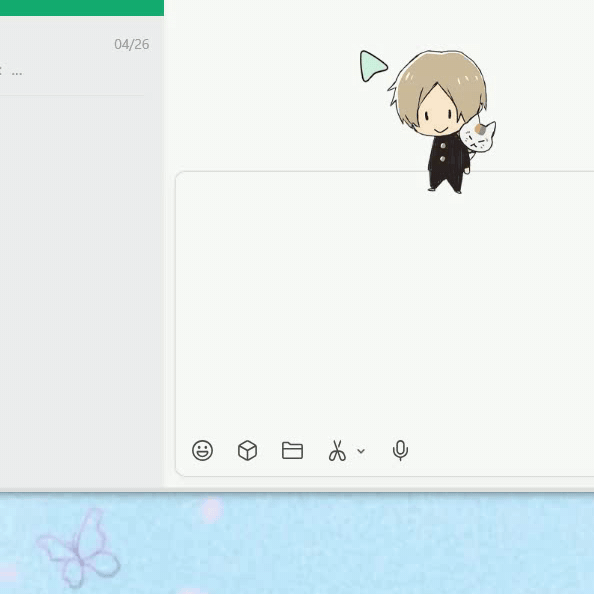
Task: Expand the screenshot options arrow
Action: coord(361,451)
